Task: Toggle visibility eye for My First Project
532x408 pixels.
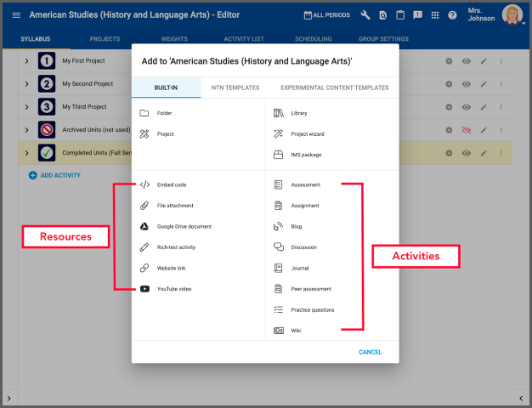Action: (466, 61)
